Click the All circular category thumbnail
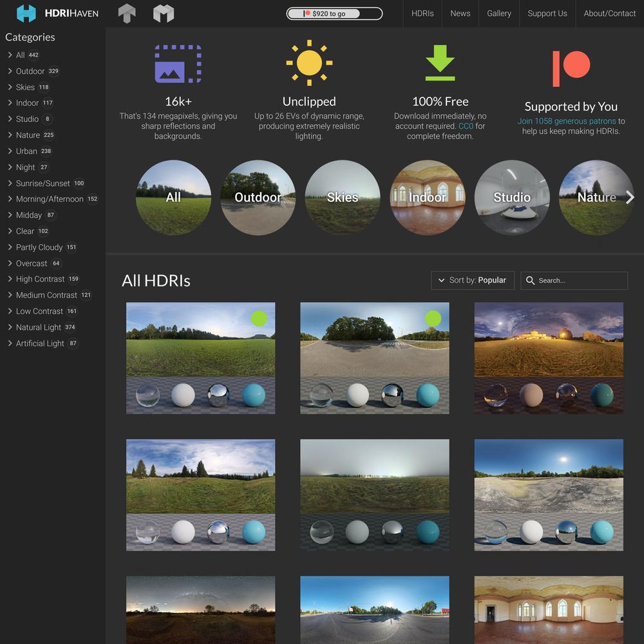The width and height of the screenshot is (644, 644). 173,198
